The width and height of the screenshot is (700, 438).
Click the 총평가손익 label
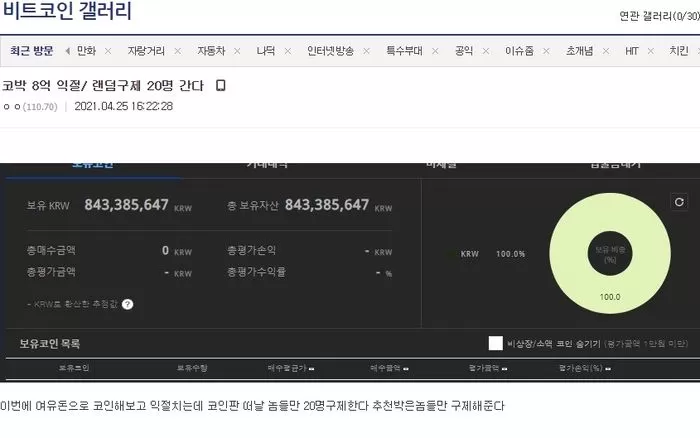click(251, 250)
